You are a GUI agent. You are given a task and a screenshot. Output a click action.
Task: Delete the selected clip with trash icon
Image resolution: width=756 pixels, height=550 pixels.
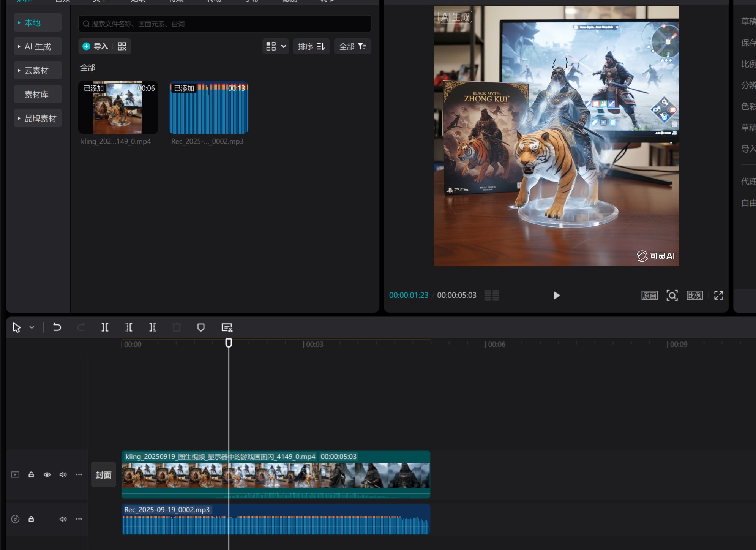(177, 327)
